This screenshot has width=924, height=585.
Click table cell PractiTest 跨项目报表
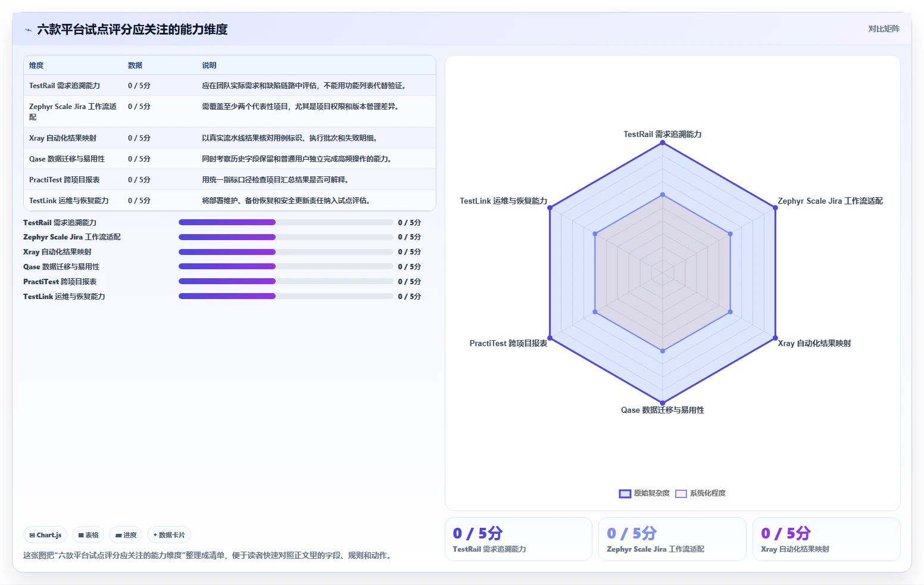click(x=64, y=180)
